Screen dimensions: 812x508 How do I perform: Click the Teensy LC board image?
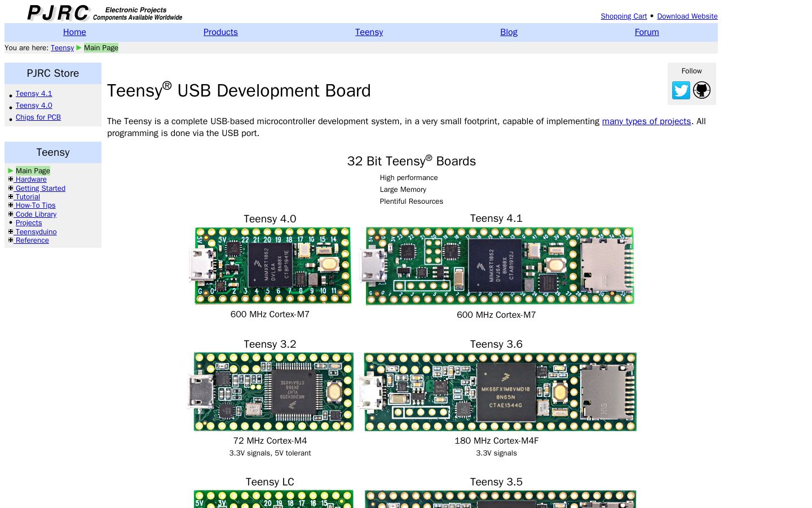(x=273, y=499)
